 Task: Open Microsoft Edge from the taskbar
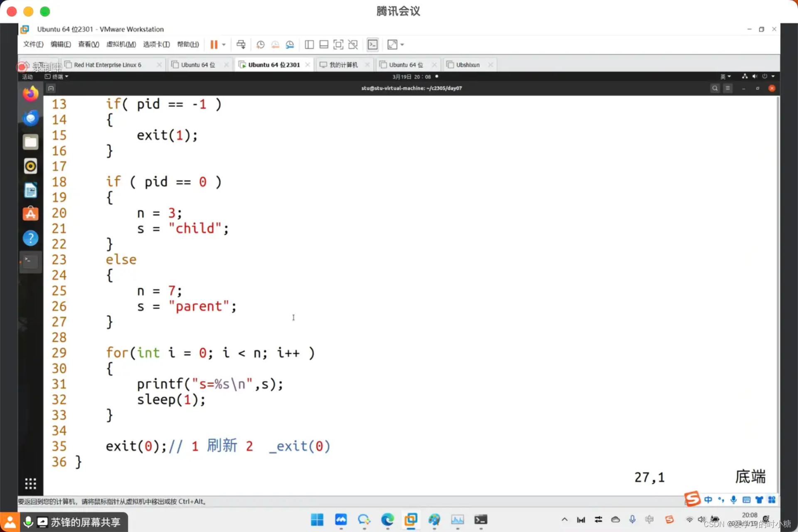[x=387, y=520]
